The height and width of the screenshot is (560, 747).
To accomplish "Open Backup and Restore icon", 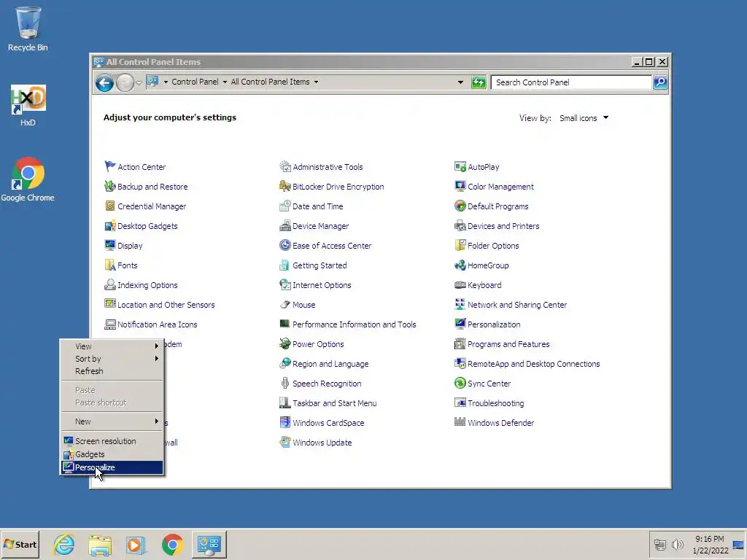I will (x=110, y=186).
